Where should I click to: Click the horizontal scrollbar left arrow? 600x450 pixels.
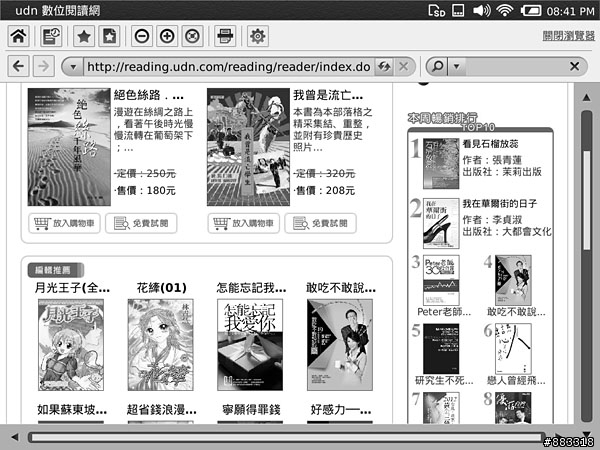(15, 437)
